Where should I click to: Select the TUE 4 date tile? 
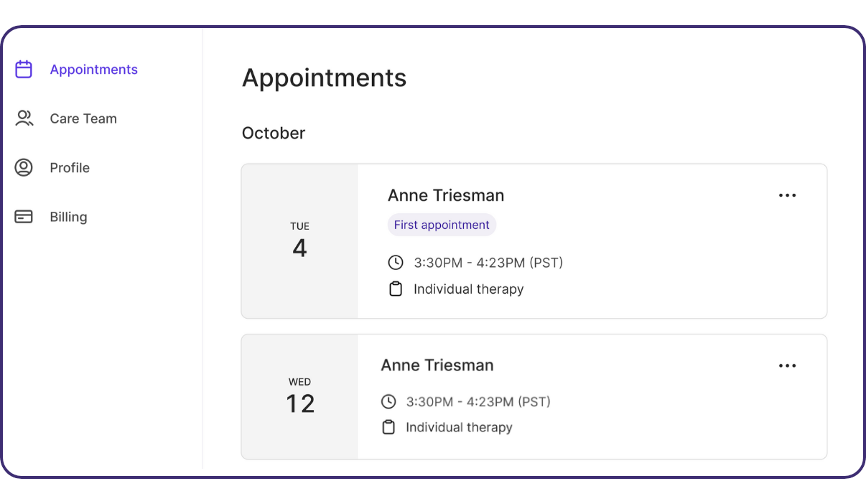click(x=299, y=241)
